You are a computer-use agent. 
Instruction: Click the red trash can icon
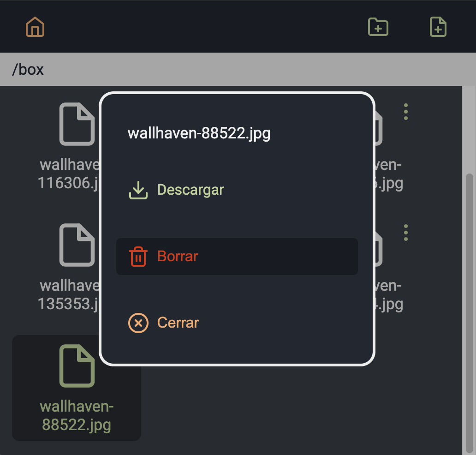(x=138, y=257)
